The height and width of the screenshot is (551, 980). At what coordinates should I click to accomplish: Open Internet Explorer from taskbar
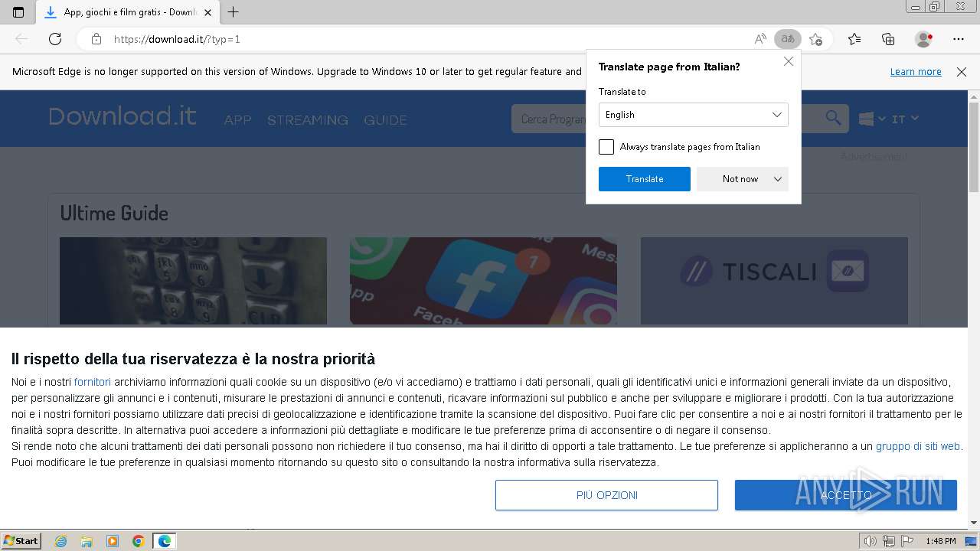tap(60, 541)
